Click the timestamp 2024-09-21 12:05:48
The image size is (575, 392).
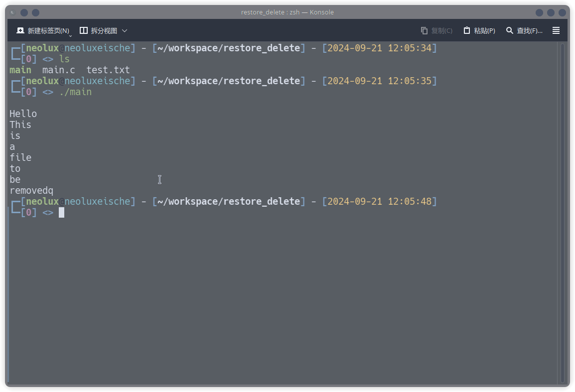point(379,202)
